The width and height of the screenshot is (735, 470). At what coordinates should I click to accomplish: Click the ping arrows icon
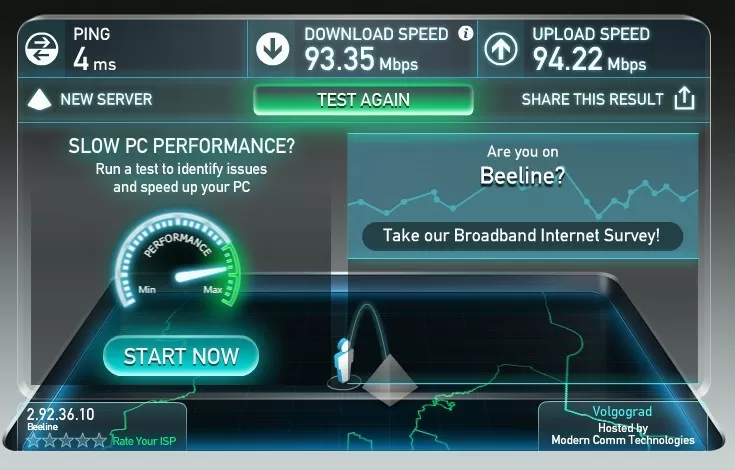(x=42, y=49)
